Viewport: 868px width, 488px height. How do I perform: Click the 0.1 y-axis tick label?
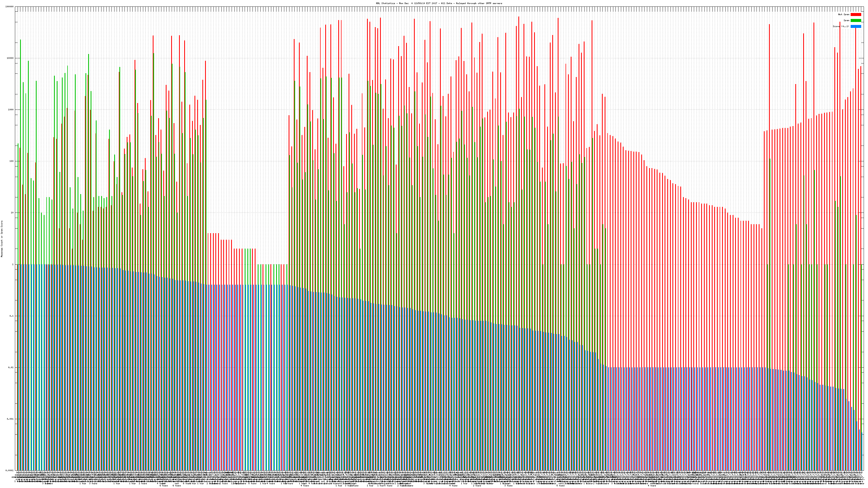click(12, 316)
